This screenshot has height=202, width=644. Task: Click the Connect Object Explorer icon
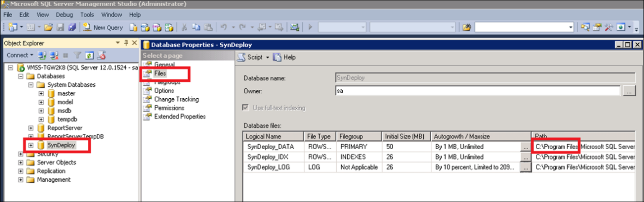43,55
